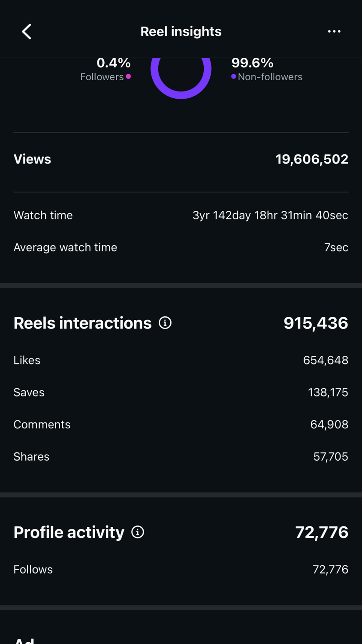362x644 pixels.
Task: Tap the Comments label
Action: click(x=42, y=425)
